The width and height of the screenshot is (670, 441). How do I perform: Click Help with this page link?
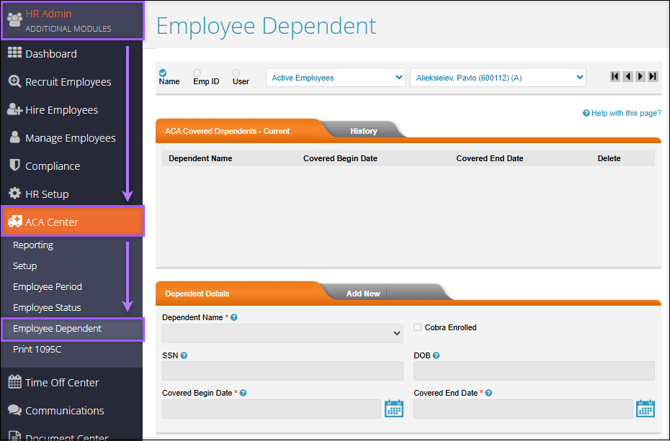(622, 113)
